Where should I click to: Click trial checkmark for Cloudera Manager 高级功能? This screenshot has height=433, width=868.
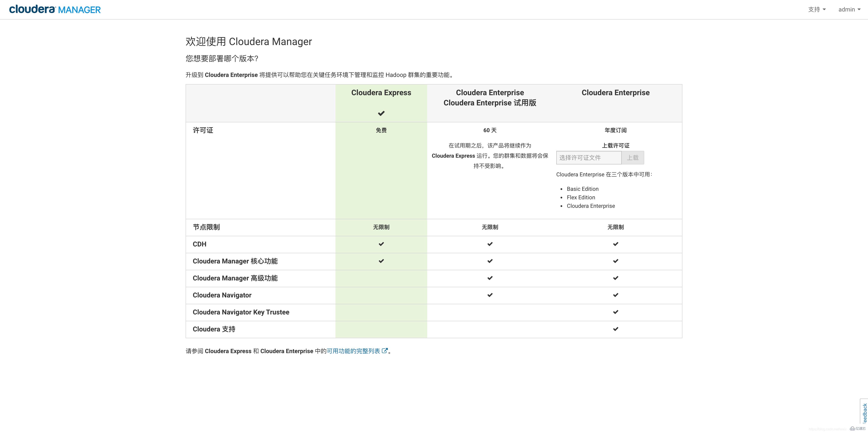(490, 278)
